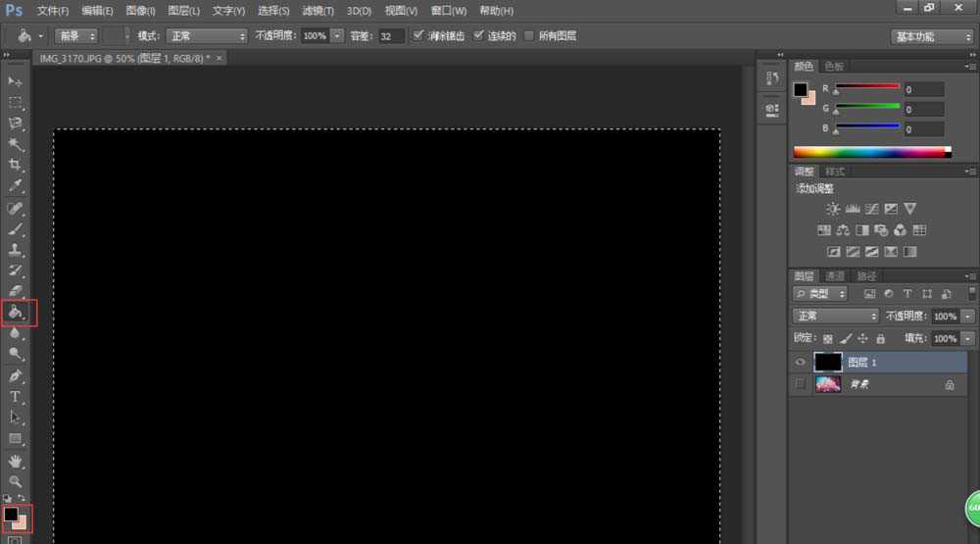The width and height of the screenshot is (980, 544).
Task: Open the layer filter 类型 dropdown
Action: coord(820,294)
